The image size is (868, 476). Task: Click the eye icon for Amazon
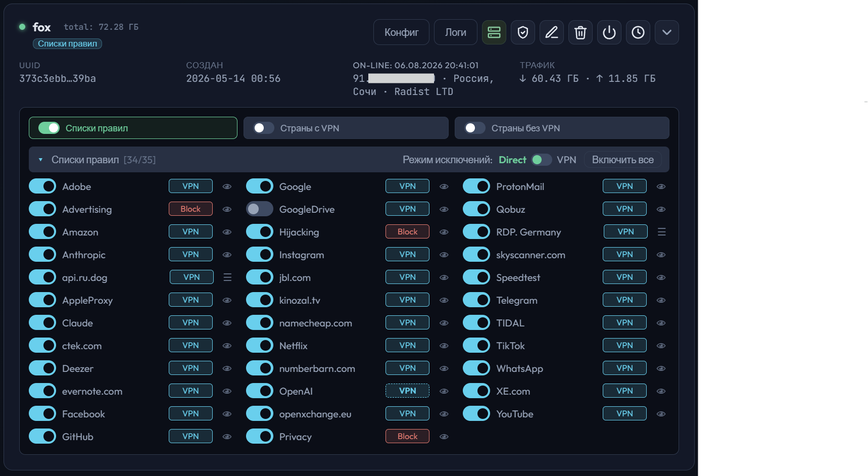[x=227, y=232]
